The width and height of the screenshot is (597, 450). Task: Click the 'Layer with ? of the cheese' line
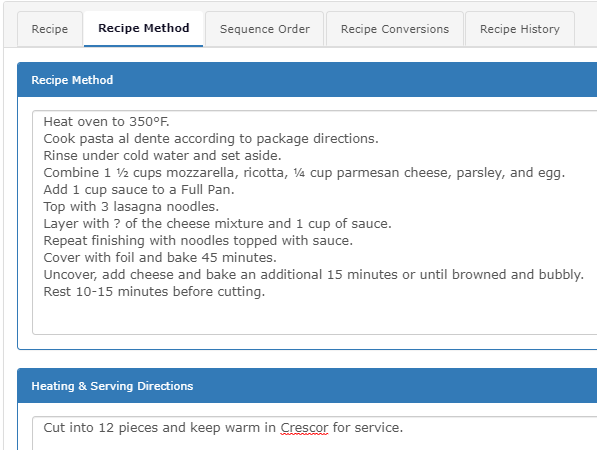pos(217,223)
